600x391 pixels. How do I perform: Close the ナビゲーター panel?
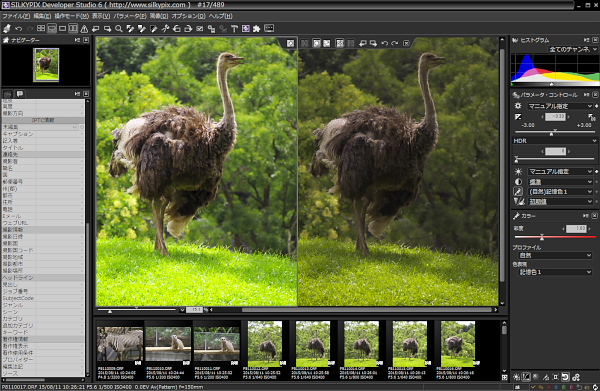(x=86, y=40)
